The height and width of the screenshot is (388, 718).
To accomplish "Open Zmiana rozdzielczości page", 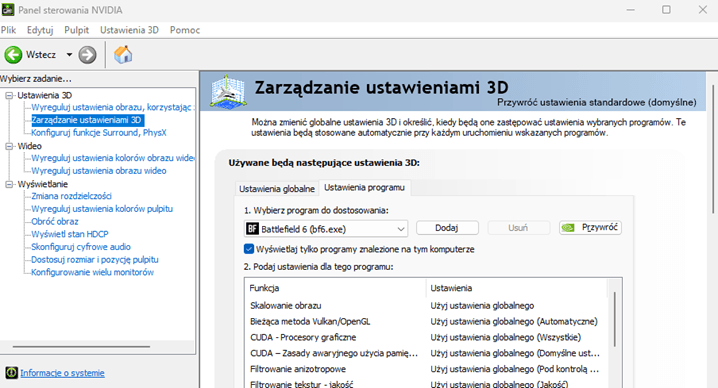I will click(x=71, y=196).
